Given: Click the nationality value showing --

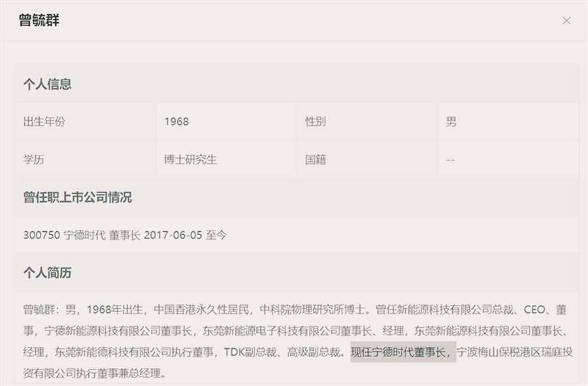Looking at the screenshot, I should click(450, 160).
